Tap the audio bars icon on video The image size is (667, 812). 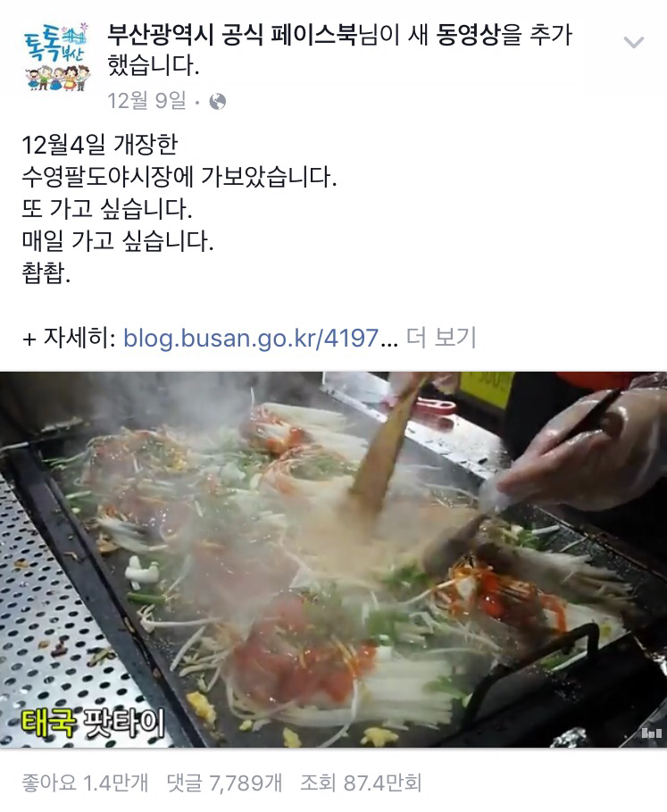(x=652, y=732)
